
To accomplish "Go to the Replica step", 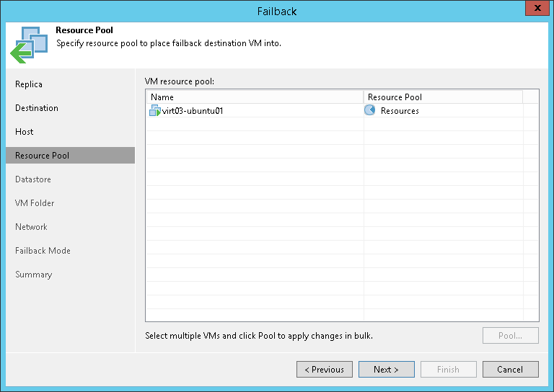I will pos(29,84).
